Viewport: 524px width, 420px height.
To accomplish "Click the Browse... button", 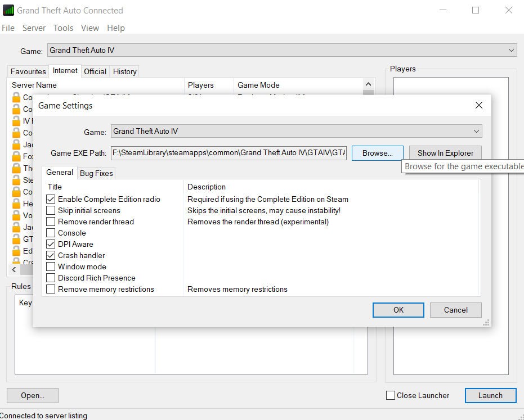I will (x=377, y=153).
